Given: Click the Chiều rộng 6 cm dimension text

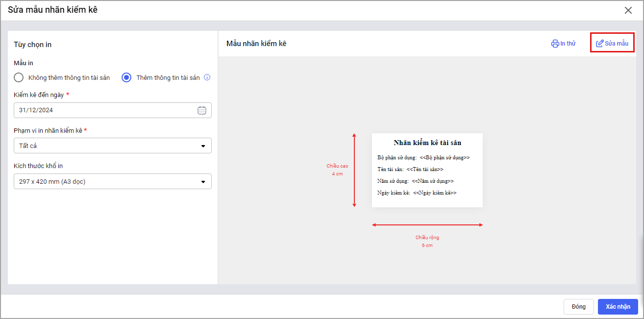Looking at the screenshot, I should 427,242.
